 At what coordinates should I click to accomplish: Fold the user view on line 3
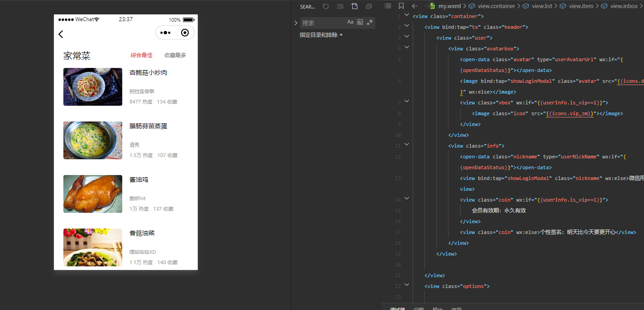[x=407, y=36]
